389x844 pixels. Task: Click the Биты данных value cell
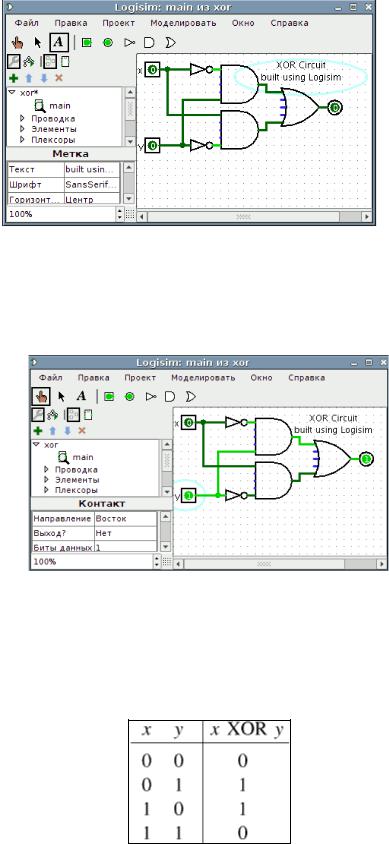click(x=126, y=547)
